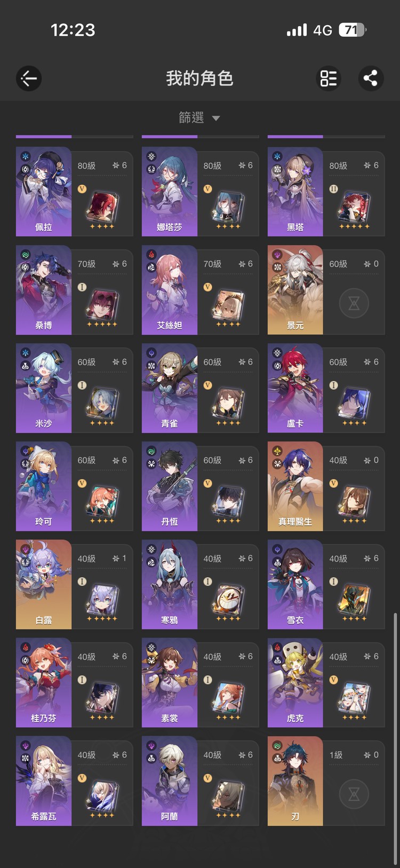This screenshot has width=400, height=868.
Task: Open 真理醫生 character card
Action: click(x=295, y=486)
